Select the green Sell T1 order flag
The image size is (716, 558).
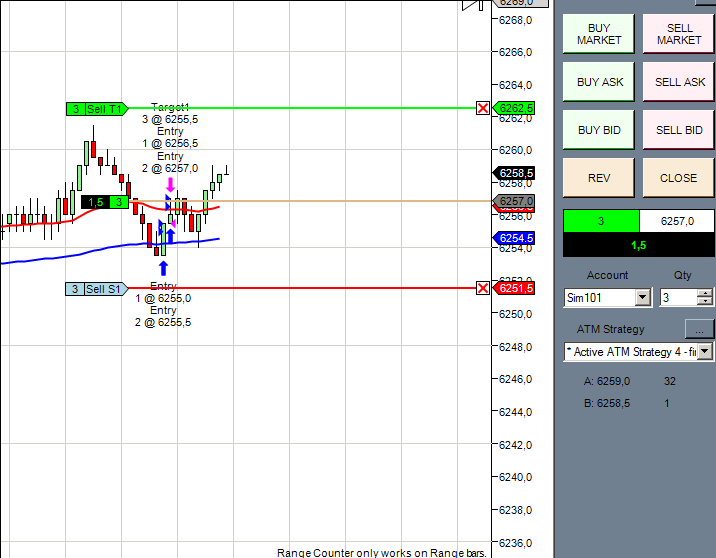tap(97, 109)
